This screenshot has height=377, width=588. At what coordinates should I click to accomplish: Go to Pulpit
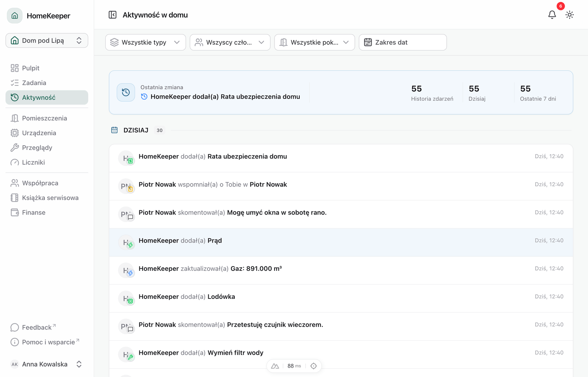pyautogui.click(x=47, y=68)
